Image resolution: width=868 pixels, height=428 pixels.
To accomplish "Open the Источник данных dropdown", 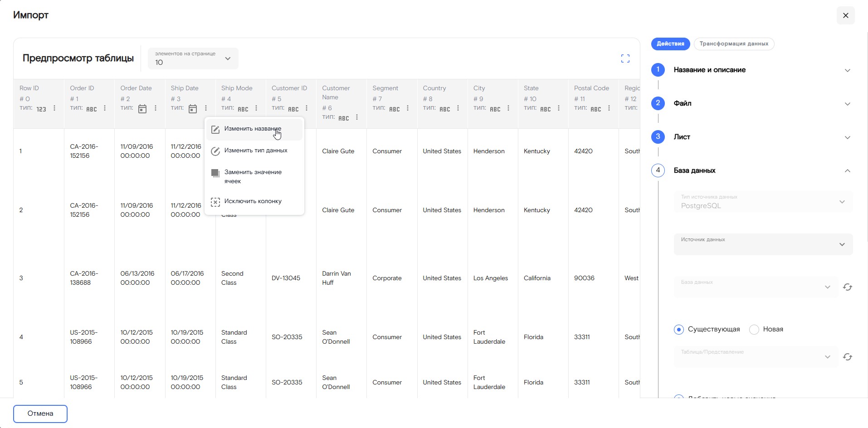I will (763, 244).
